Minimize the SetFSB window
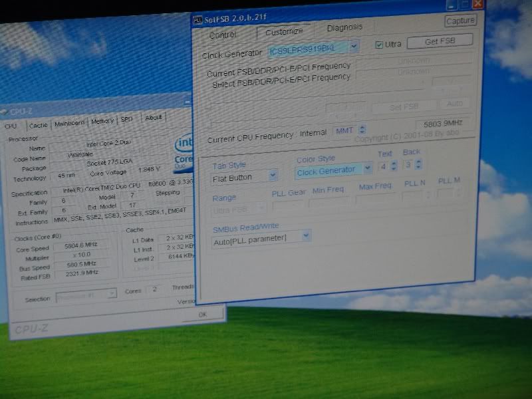The height and width of the screenshot is (399, 532). pyautogui.click(x=449, y=5)
